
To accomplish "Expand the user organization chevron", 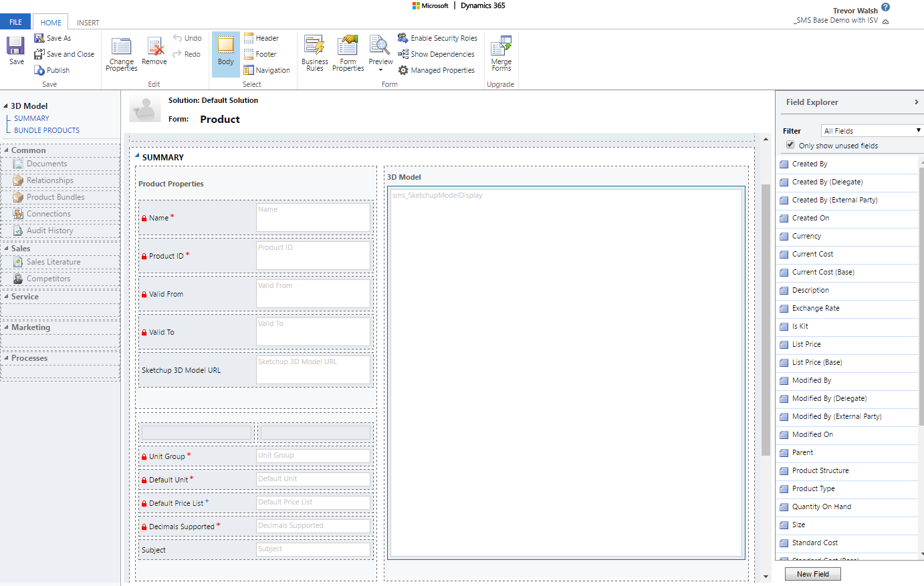I will pyautogui.click(x=886, y=21).
